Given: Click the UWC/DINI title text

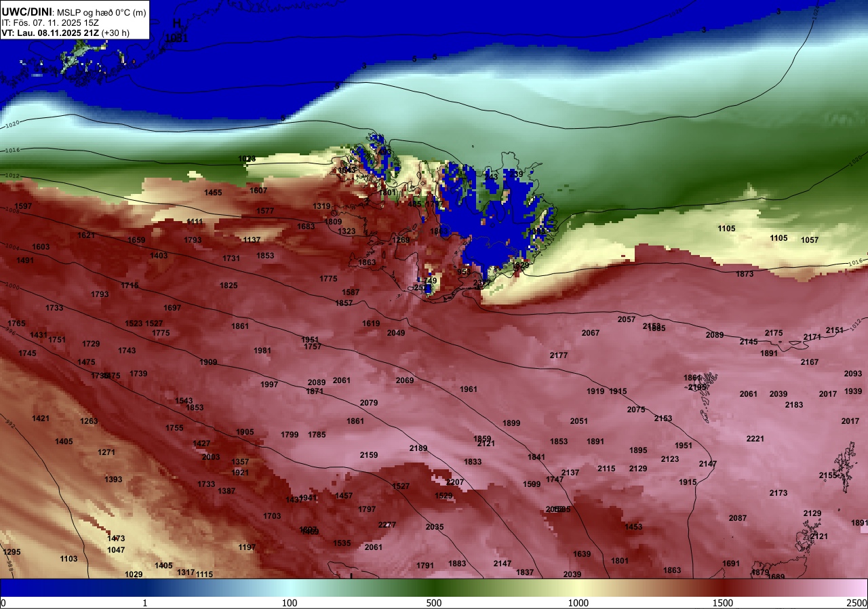Looking at the screenshot, I should 29,11.
